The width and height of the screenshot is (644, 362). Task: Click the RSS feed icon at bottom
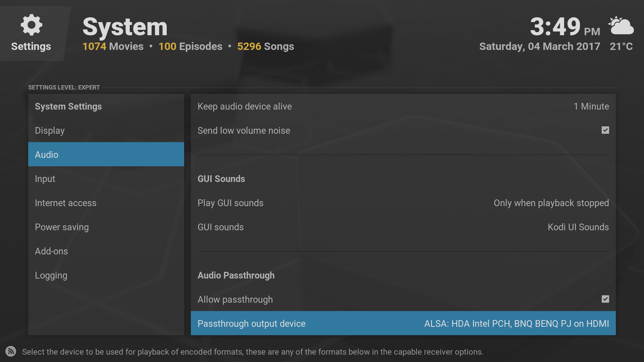coord(11,351)
